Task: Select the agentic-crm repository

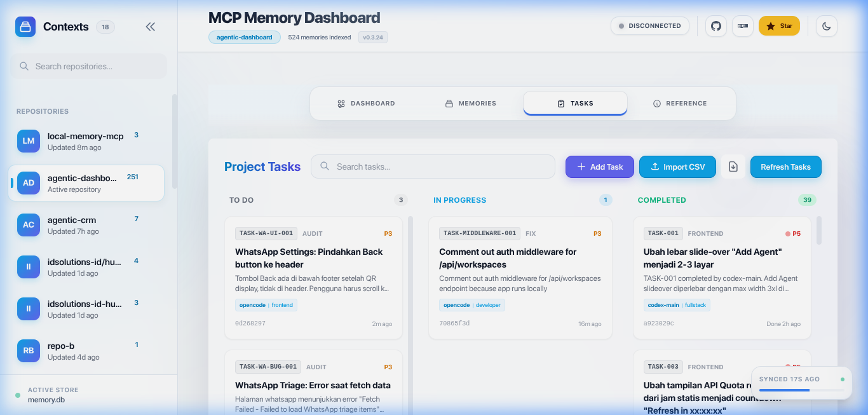Action: click(87, 225)
